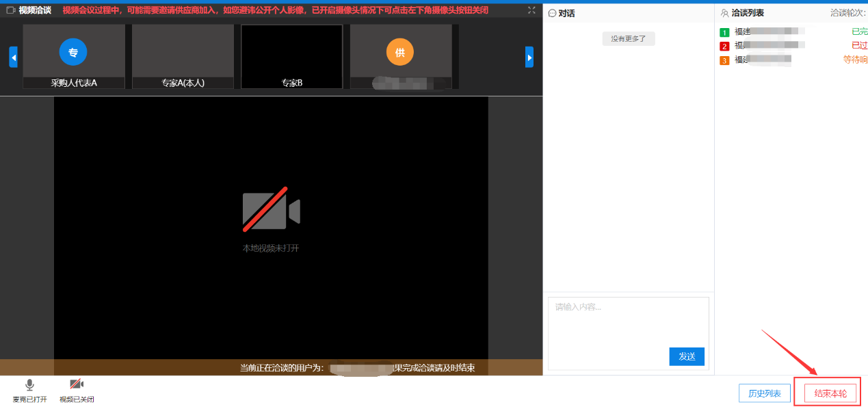Focus the 请输入内容 message input box
The width and height of the screenshot is (868, 407).
tap(629, 333)
